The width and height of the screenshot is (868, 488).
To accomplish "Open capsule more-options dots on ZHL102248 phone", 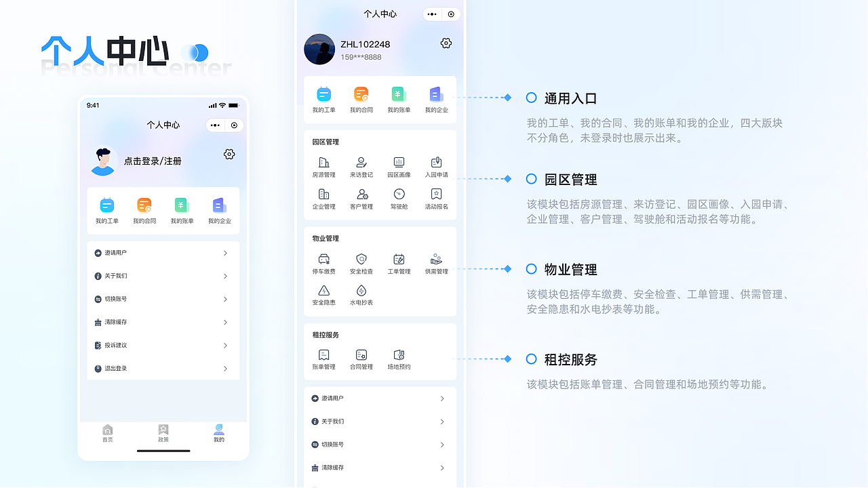I will (x=433, y=14).
